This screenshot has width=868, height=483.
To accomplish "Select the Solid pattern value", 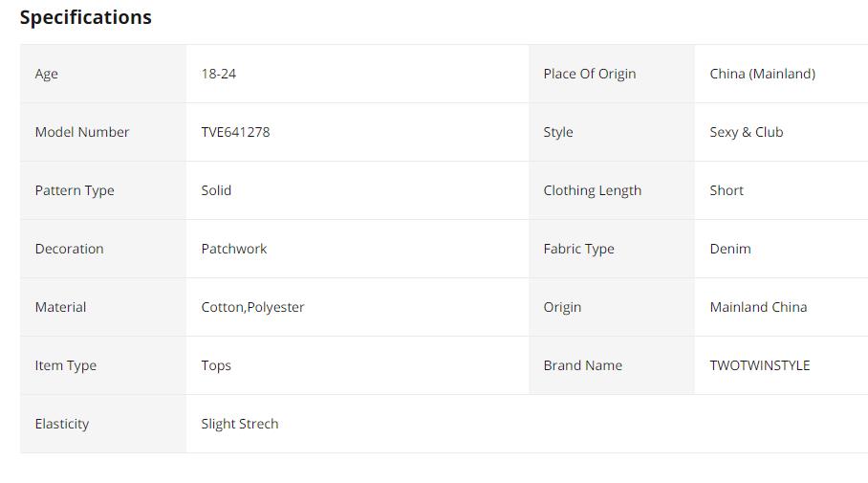I will tap(216, 190).
